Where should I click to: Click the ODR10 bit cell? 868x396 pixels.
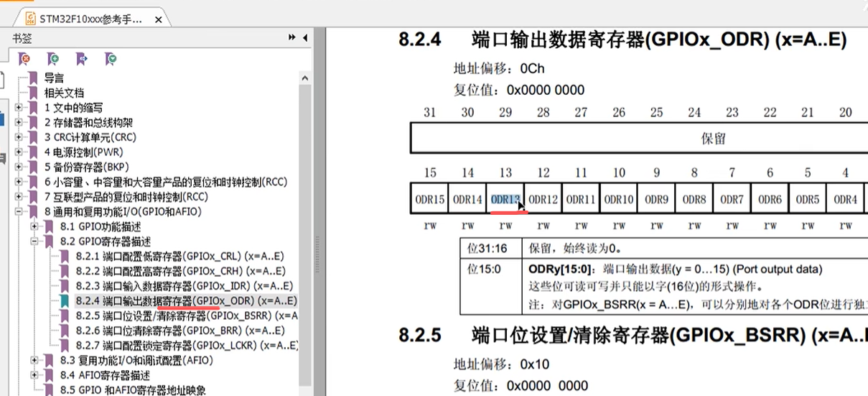coord(618,199)
